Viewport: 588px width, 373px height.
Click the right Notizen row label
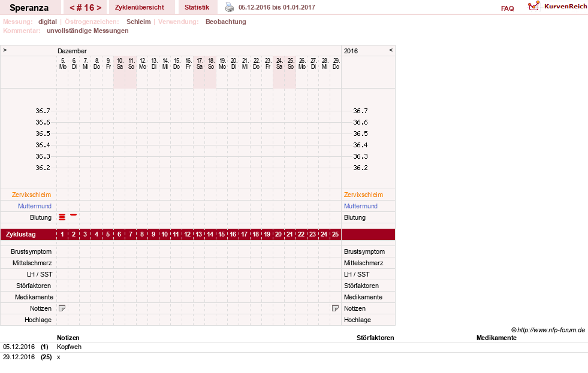[x=355, y=308]
